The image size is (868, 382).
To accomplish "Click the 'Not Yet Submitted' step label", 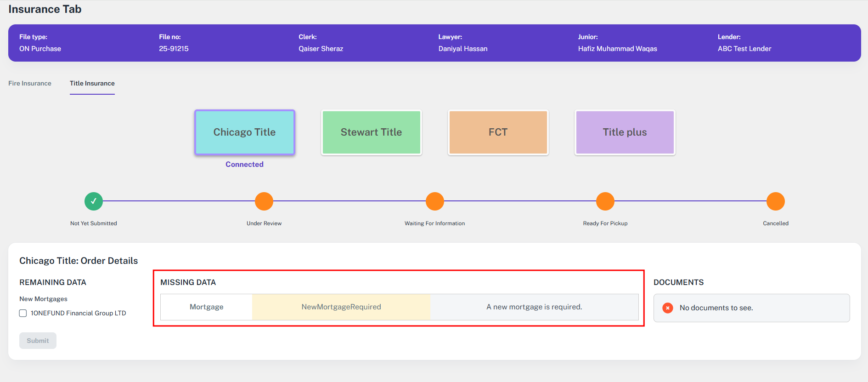I will point(94,223).
